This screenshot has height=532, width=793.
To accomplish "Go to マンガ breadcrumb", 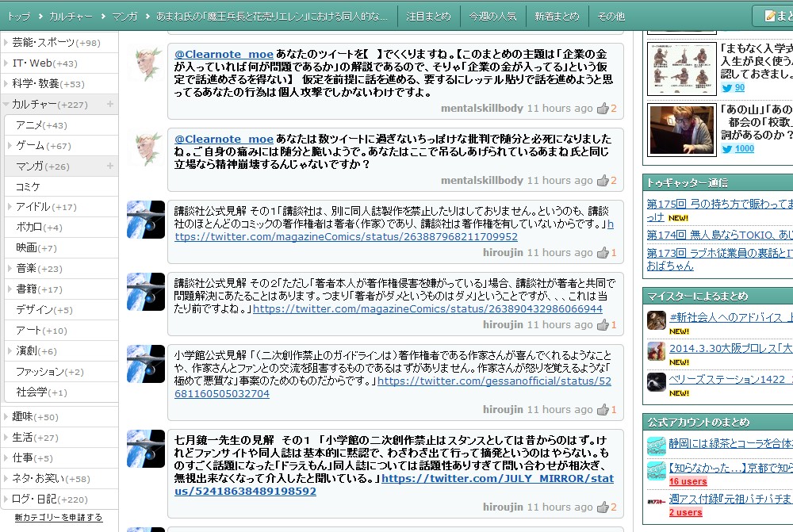I will point(125,17).
